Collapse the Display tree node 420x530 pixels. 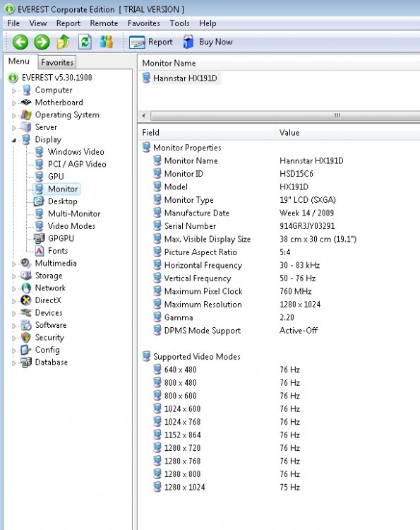point(14,140)
